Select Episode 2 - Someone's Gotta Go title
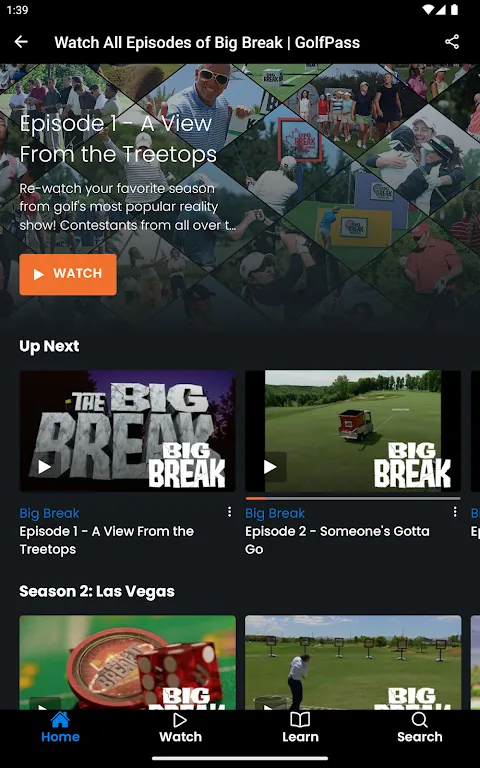This screenshot has width=480, height=768. click(x=337, y=540)
